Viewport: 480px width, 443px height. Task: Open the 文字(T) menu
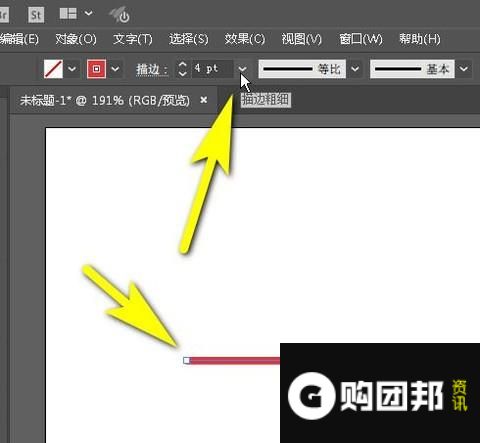[132, 39]
